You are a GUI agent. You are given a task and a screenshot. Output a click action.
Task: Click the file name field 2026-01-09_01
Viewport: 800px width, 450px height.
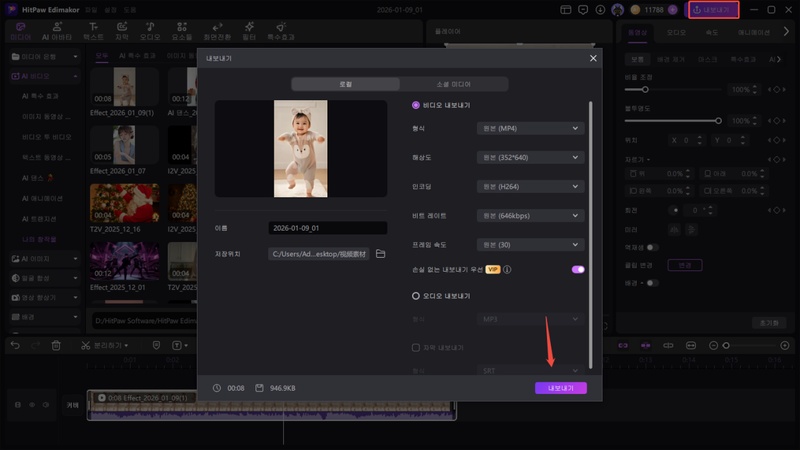coord(327,228)
